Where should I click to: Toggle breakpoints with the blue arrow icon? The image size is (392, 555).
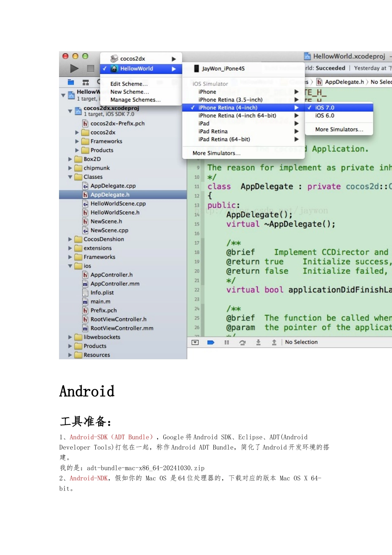point(211,342)
